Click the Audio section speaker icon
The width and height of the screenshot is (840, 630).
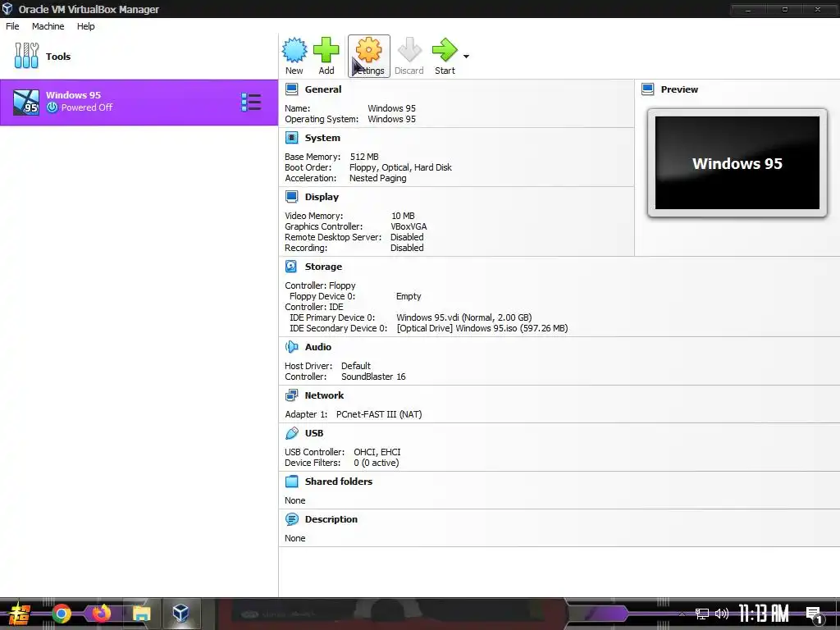click(x=291, y=347)
